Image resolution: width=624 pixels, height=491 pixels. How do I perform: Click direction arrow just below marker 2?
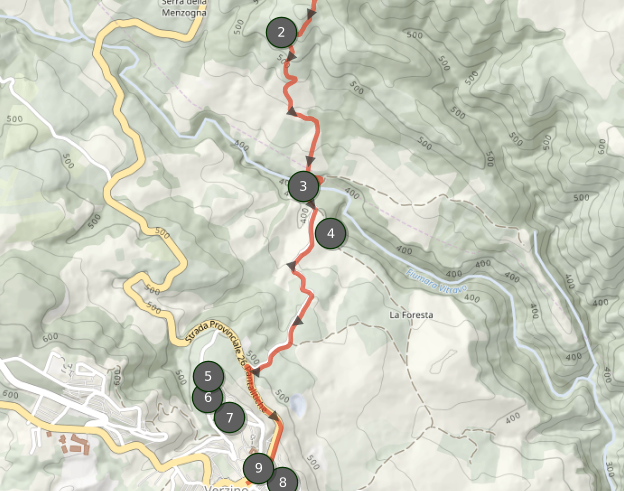tap(291, 57)
